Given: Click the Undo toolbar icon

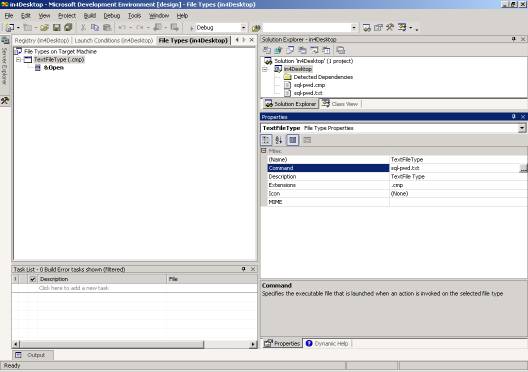Looking at the screenshot, I should pos(122,28).
